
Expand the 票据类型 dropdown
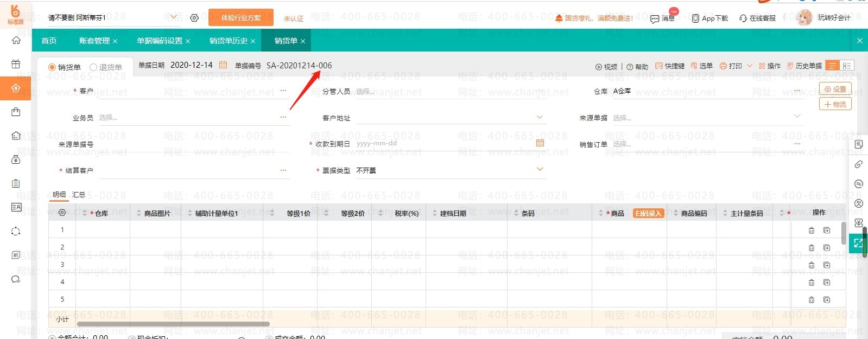pos(540,169)
